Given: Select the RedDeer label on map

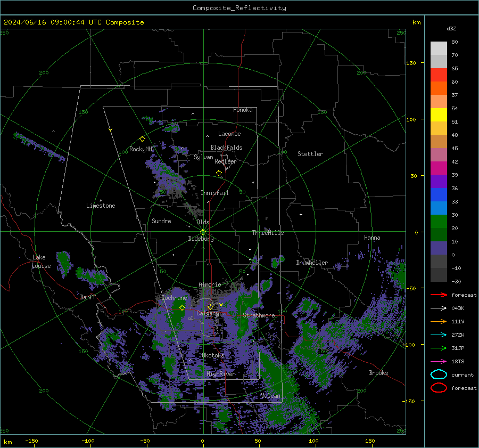Looking at the screenshot, I should pos(226,161).
